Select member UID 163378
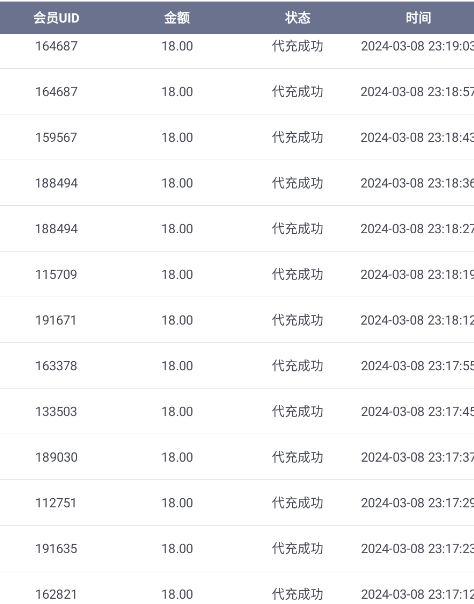 [56, 366]
